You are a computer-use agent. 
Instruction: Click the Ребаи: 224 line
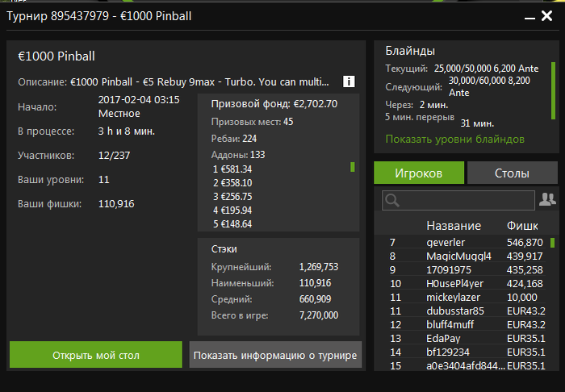[x=234, y=138]
